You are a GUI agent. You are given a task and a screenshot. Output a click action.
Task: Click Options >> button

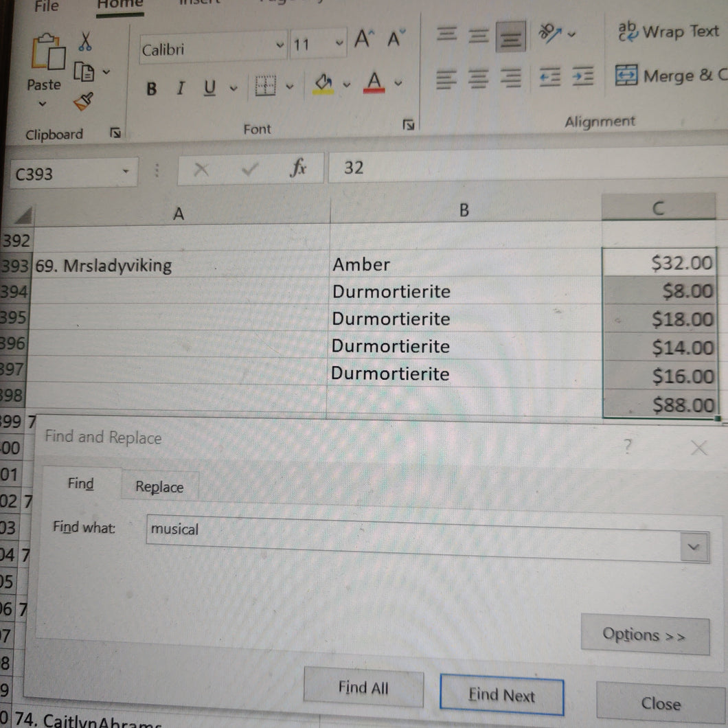(644, 635)
